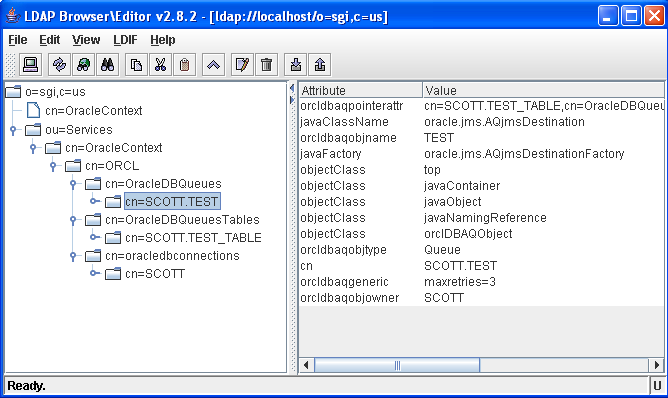Click the 'U' indicator in status bar
Image resolution: width=668 pixels, height=398 pixels.
tap(657, 386)
